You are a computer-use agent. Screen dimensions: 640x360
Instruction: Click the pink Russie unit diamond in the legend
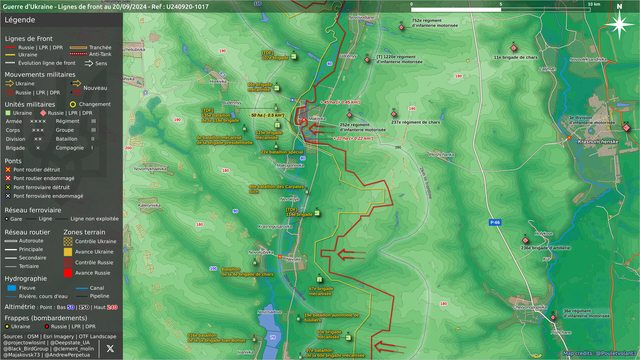pyautogui.click(x=43, y=113)
